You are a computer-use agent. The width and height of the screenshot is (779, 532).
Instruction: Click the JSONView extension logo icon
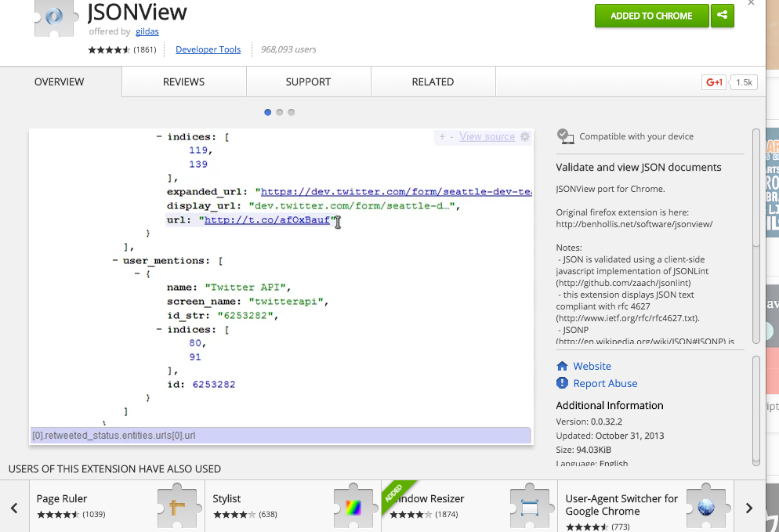coord(54,17)
